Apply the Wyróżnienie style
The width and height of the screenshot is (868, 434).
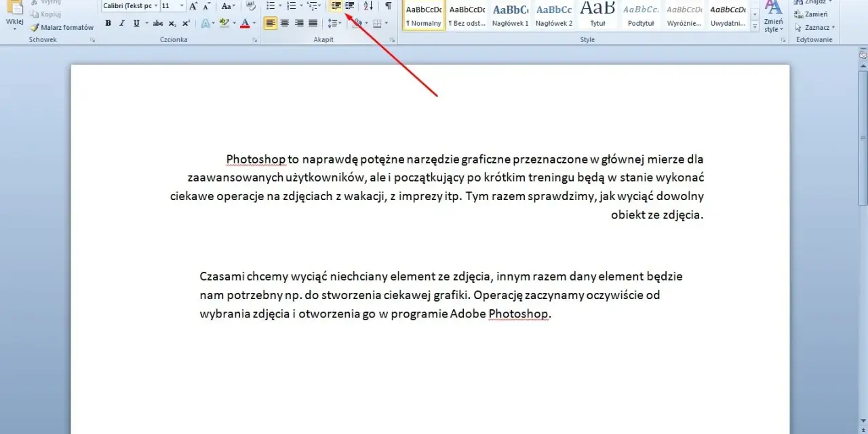coord(684,16)
